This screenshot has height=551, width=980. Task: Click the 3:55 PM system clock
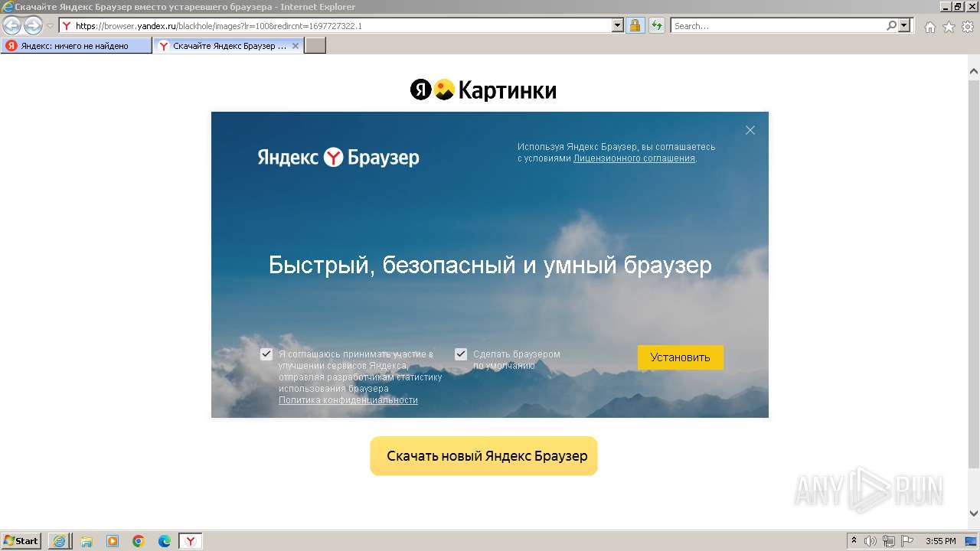click(x=940, y=541)
